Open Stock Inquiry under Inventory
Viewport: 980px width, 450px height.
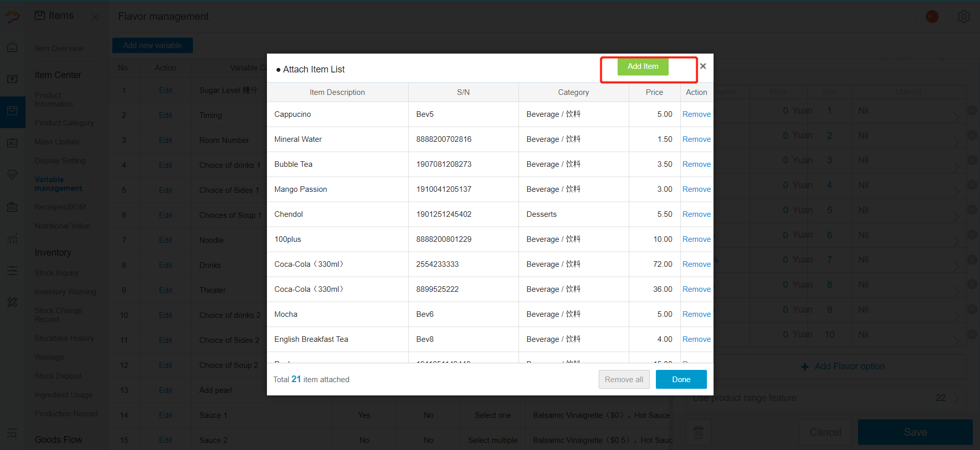pos(57,273)
